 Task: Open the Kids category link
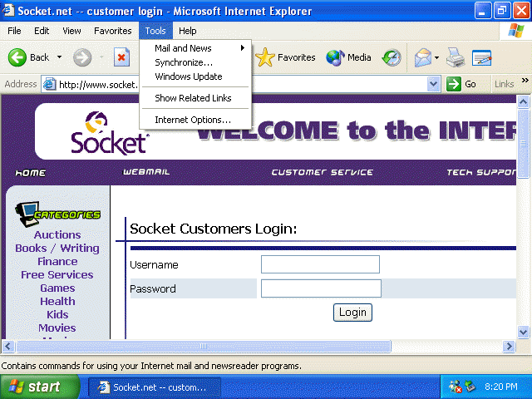click(x=57, y=314)
